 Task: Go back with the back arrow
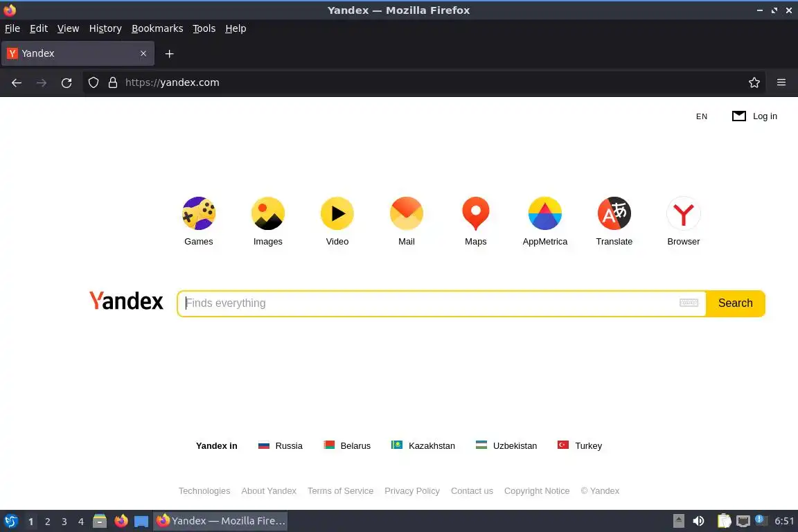[17, 82]
